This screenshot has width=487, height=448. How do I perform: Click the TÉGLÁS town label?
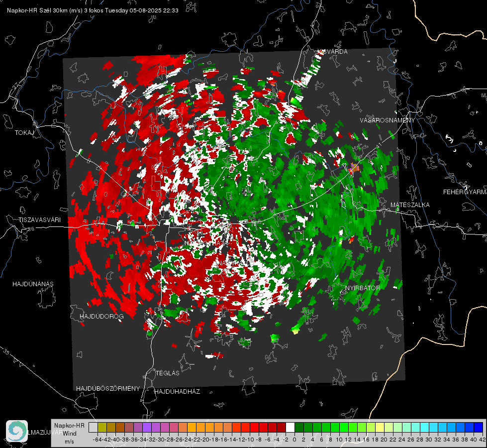168,373
